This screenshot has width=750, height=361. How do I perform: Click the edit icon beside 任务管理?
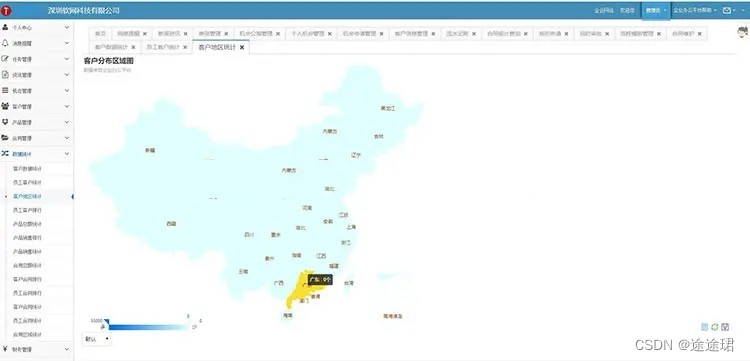[5, 59]
